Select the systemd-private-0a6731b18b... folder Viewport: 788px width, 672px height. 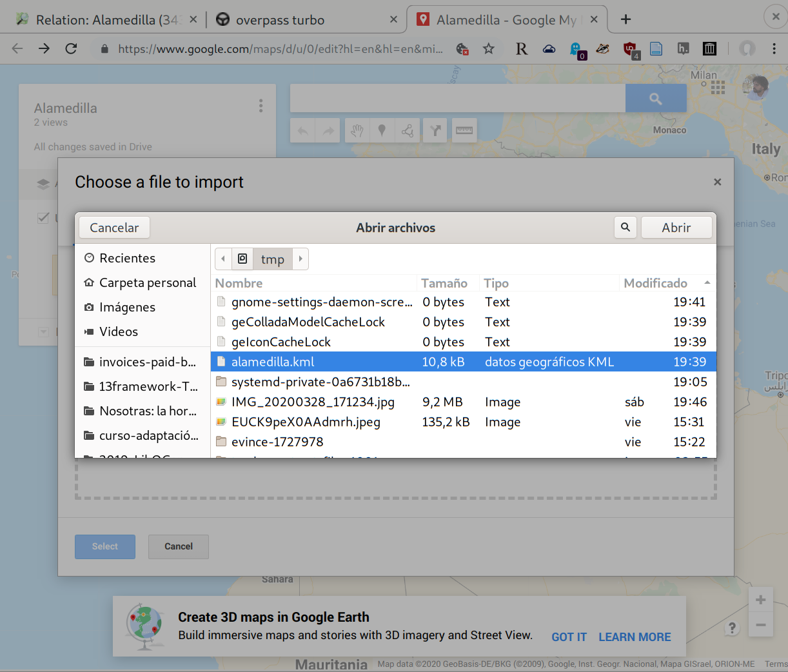coord(463,382)
